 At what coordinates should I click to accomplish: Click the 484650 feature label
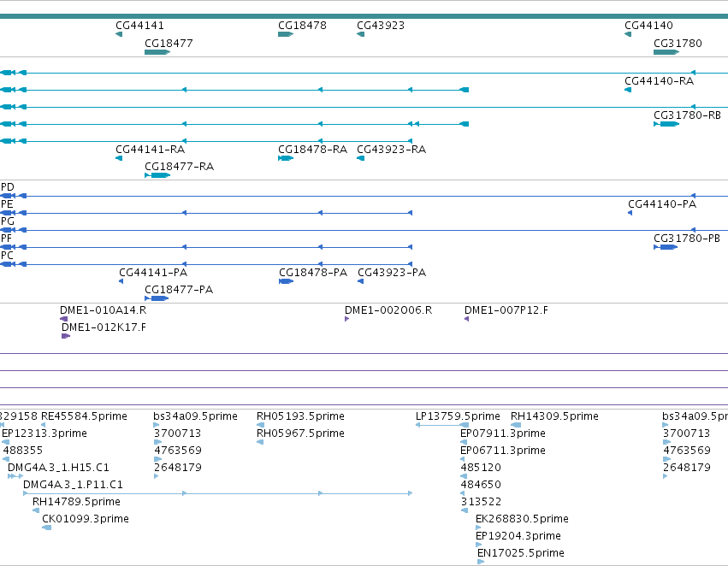point(481,485)
